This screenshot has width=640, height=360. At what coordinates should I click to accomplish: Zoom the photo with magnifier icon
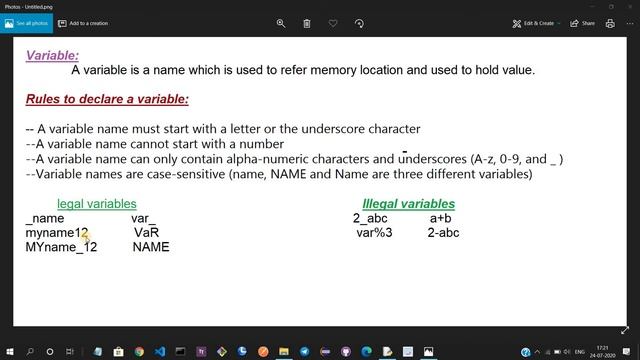(x=281, y=23)
